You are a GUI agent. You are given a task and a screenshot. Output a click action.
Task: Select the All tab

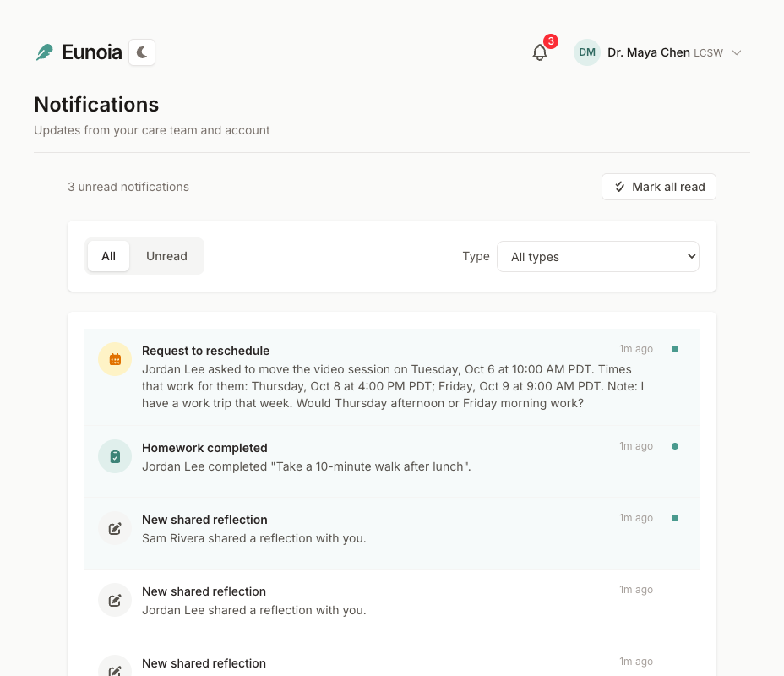[x=108, y=256]
